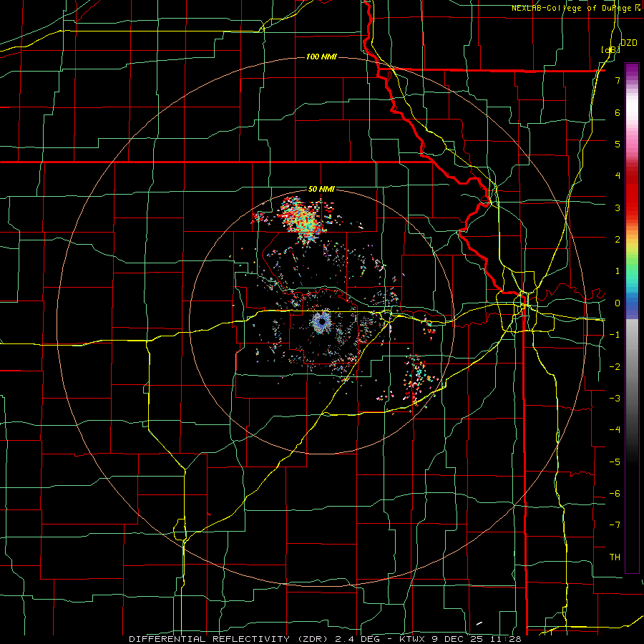Click the "-2" value on the color scale

tap(615, 367)
